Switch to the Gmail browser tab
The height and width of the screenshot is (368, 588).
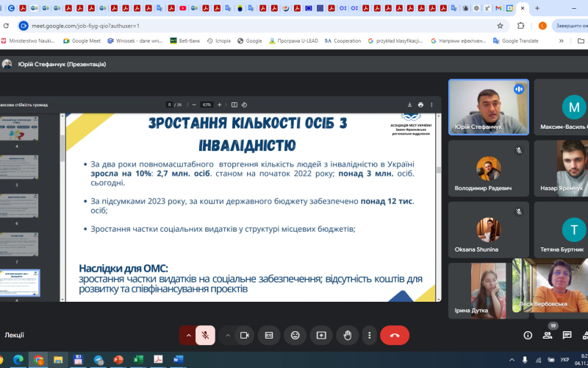(498, 8)
